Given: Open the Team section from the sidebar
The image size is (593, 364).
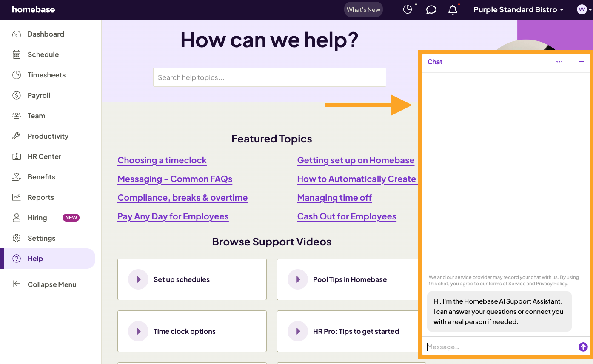Looking at the screenshot, I should [x=16, y=115].
